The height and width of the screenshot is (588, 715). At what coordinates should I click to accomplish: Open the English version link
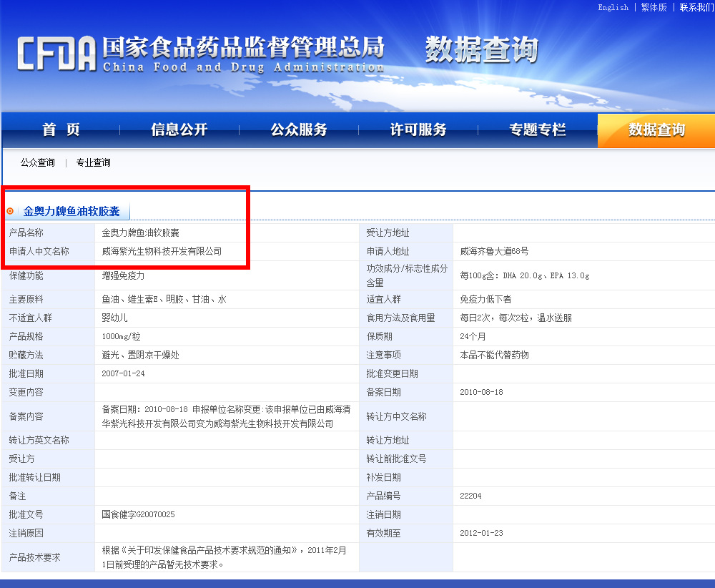coord(613,7)
